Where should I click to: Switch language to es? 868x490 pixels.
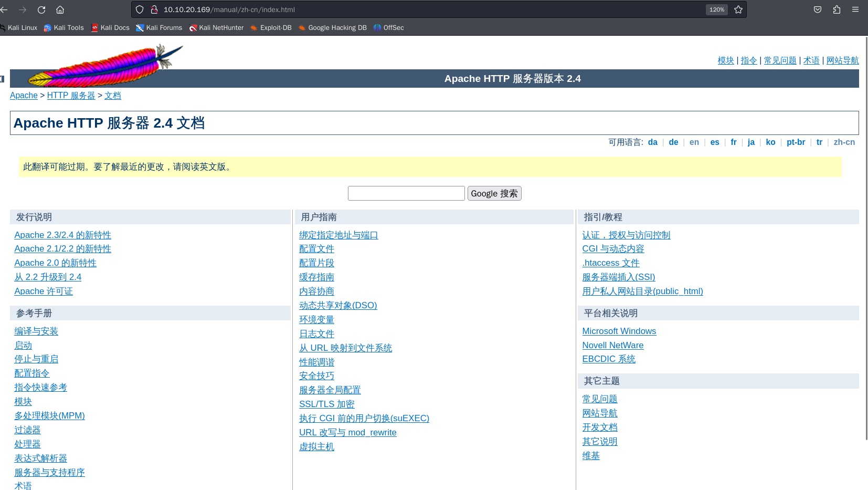(715, 142)
